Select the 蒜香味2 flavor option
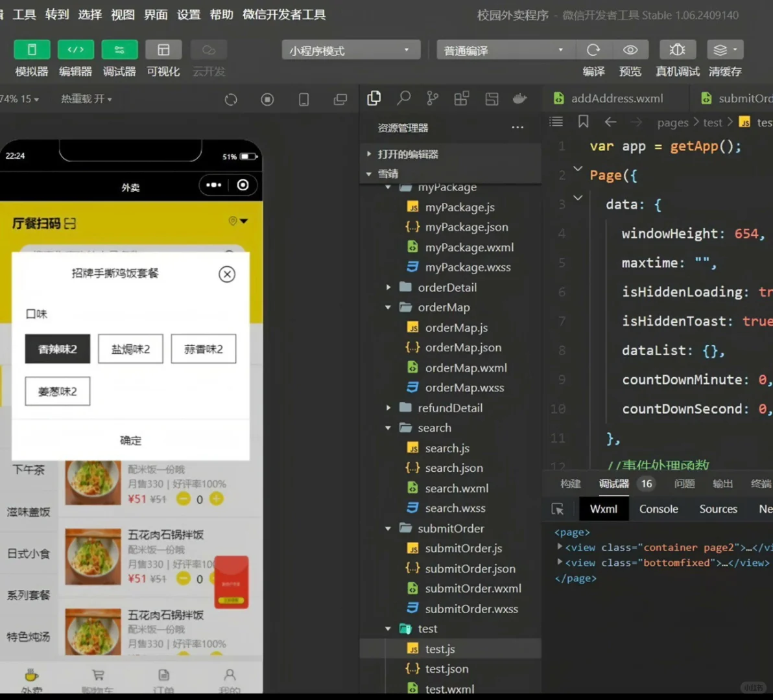 point(204,349)
